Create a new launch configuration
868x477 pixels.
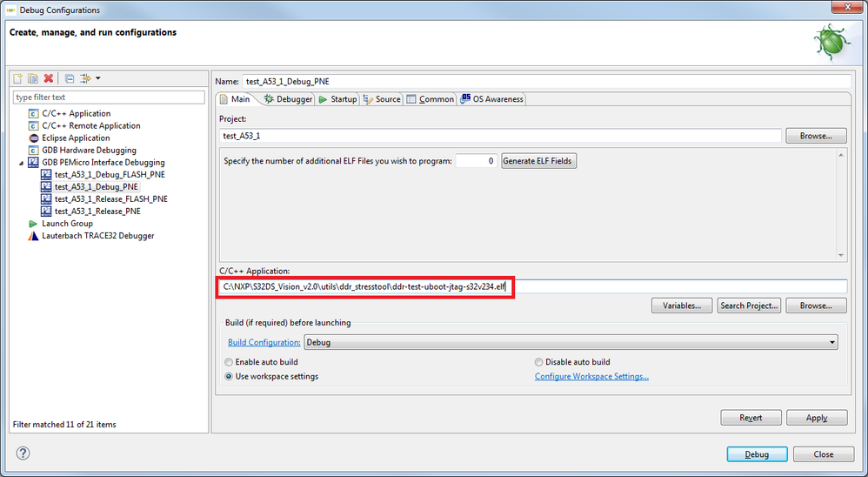pos(18,78)
